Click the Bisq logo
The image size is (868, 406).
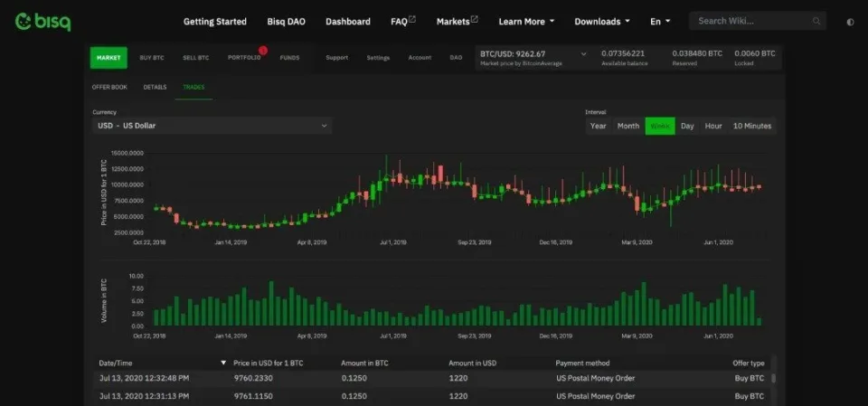43,21
